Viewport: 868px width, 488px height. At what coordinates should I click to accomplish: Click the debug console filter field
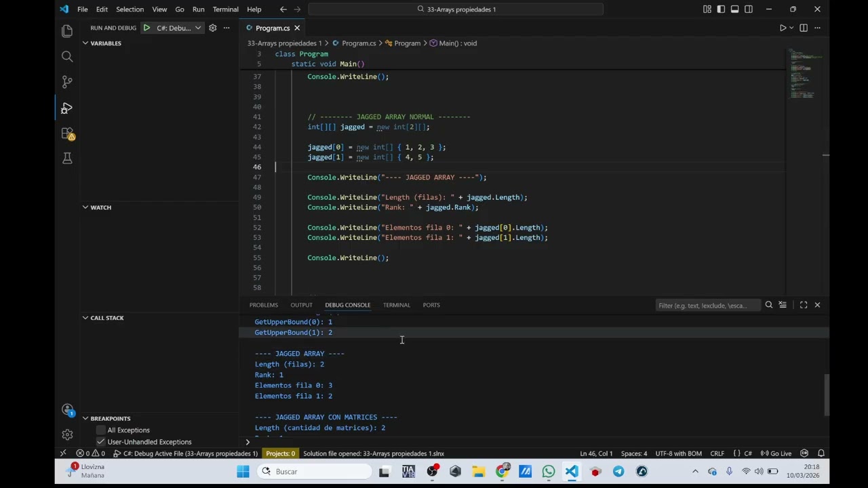click(708, 305)
